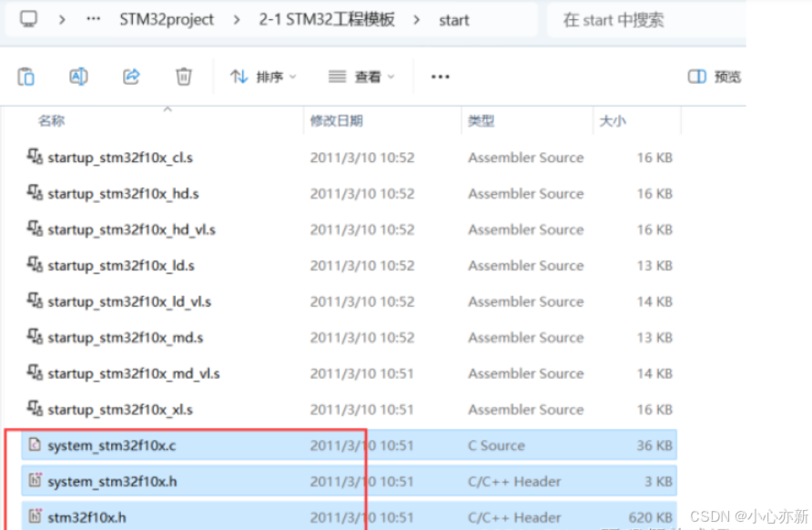This screenshot has width=812, height=530.
Task: Click icon of startup_stm32f10x_hd.s file
Action: tap(35, 192)
